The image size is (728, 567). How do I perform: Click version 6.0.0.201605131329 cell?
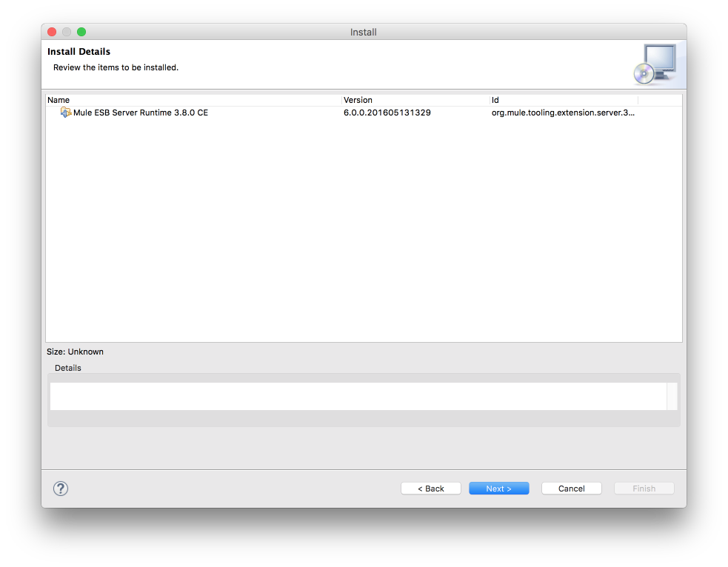[387, 113]
